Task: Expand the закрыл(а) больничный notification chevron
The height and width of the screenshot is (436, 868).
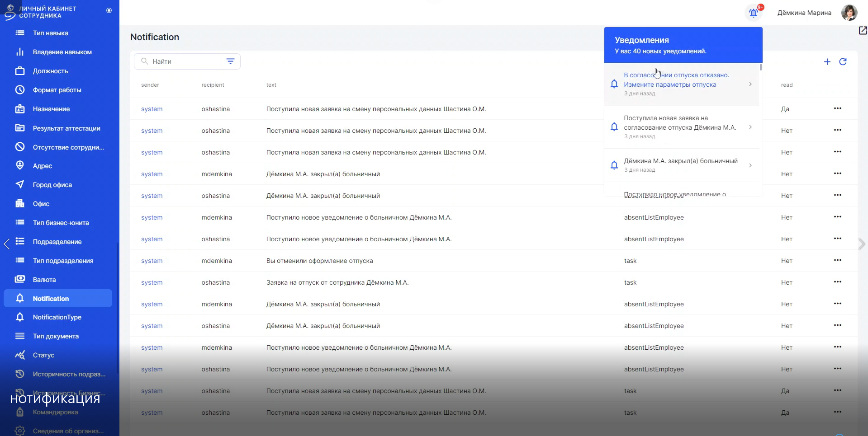Action: [x=750, y=165]
